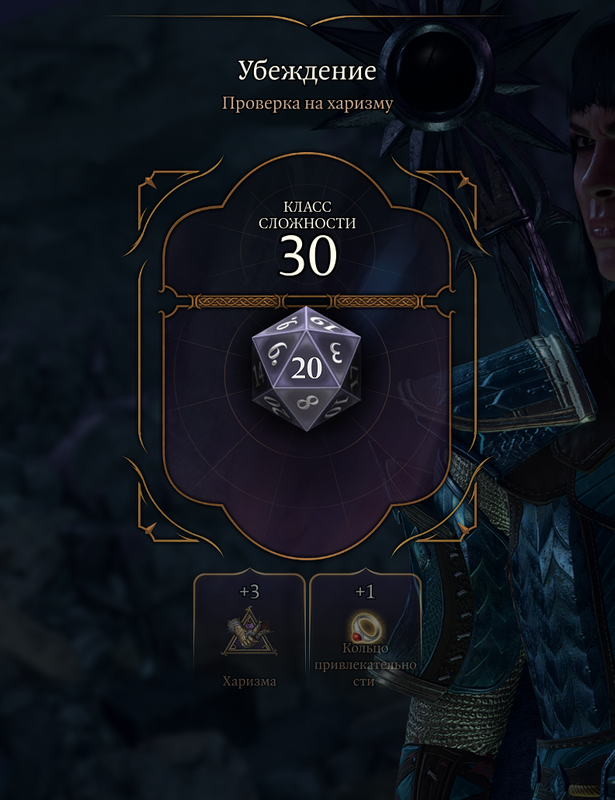Click the number 3 face on die

(x=336, y=352)
